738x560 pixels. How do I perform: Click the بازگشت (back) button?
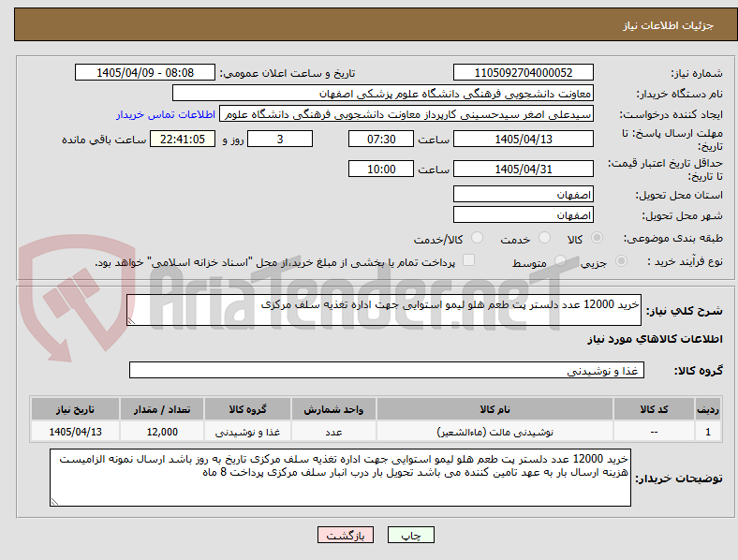click(346, 535)
